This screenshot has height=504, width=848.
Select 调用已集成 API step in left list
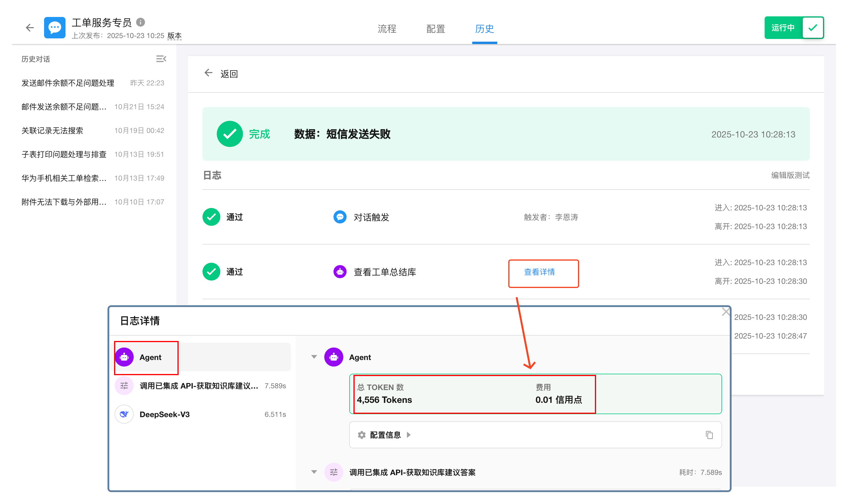click(199, 386)
